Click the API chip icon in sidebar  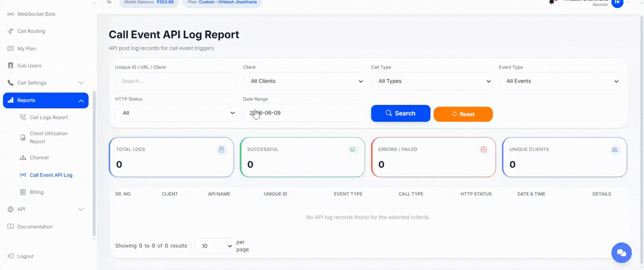11,209
